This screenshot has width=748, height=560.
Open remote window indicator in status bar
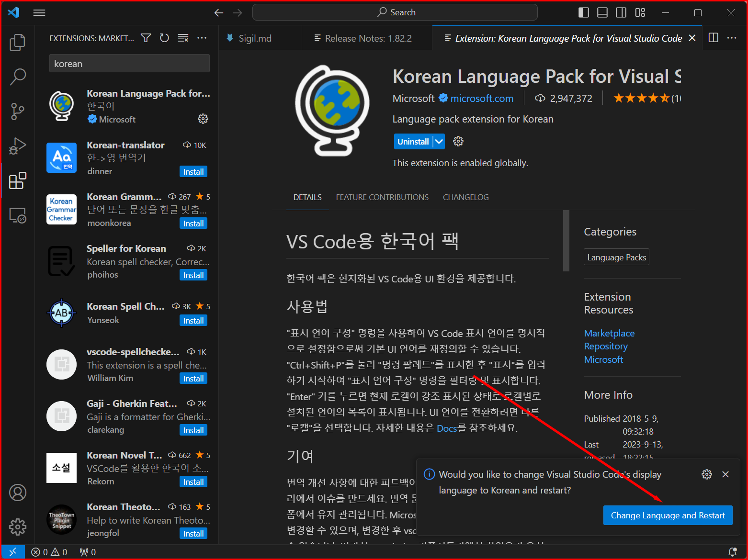coord(13,552)
